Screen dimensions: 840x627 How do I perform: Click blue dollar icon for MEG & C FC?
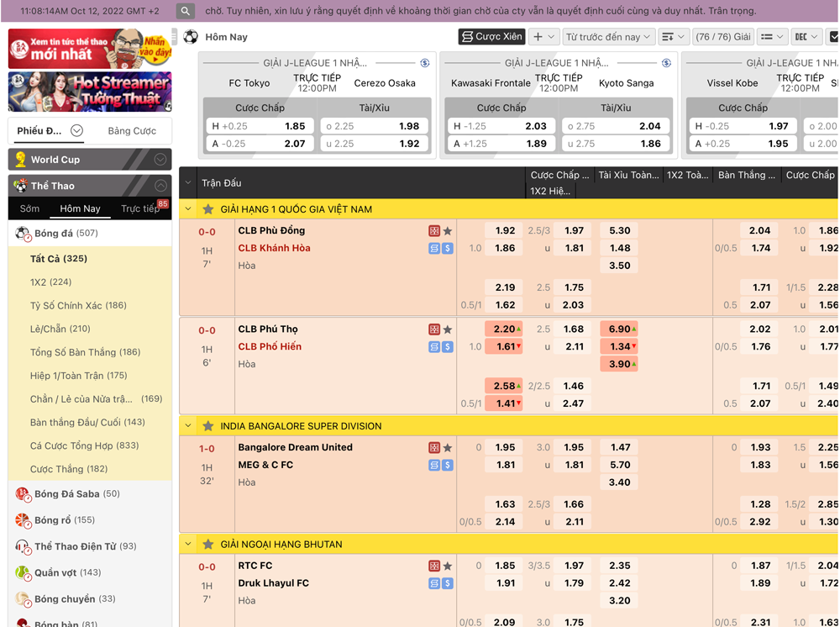pyautogui.click(x=448, y=465)
